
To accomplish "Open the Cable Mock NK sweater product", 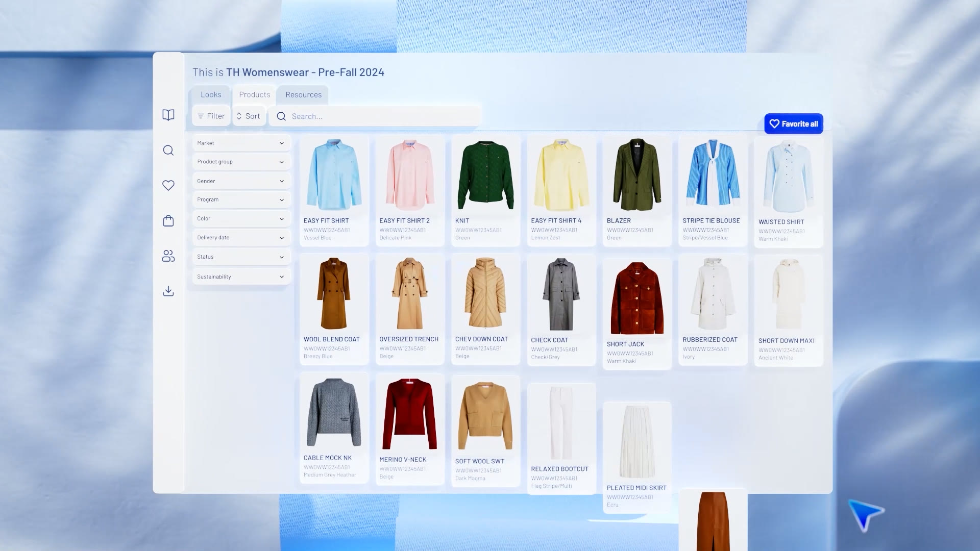I will pyautogui.click(x=334, y=428).
